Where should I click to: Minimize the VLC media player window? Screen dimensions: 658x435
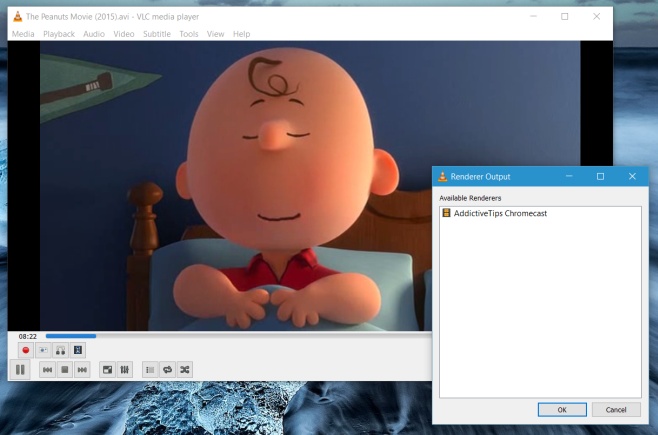click(x=533, y=16)
